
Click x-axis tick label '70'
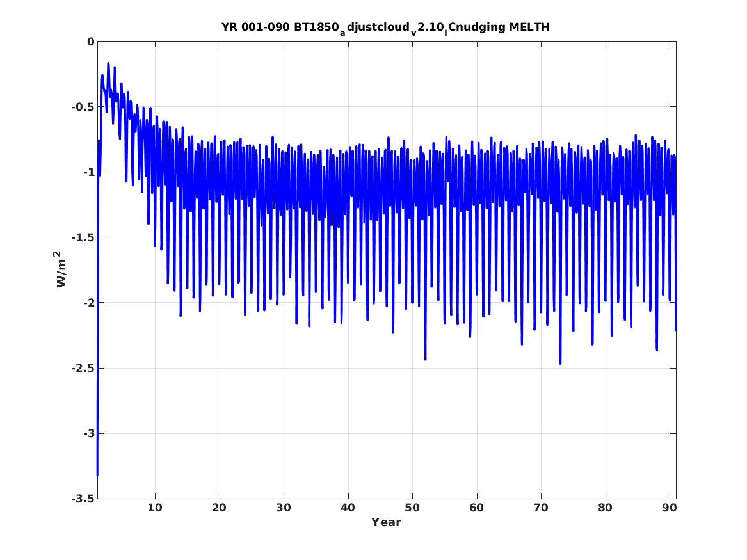tap(541, 508)
